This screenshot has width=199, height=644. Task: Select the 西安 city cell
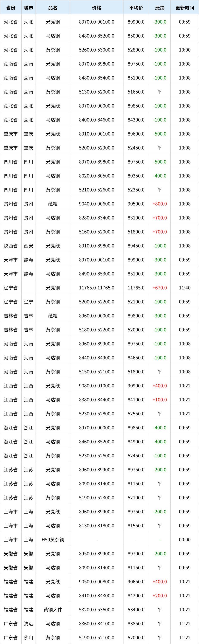pos(29,246)
